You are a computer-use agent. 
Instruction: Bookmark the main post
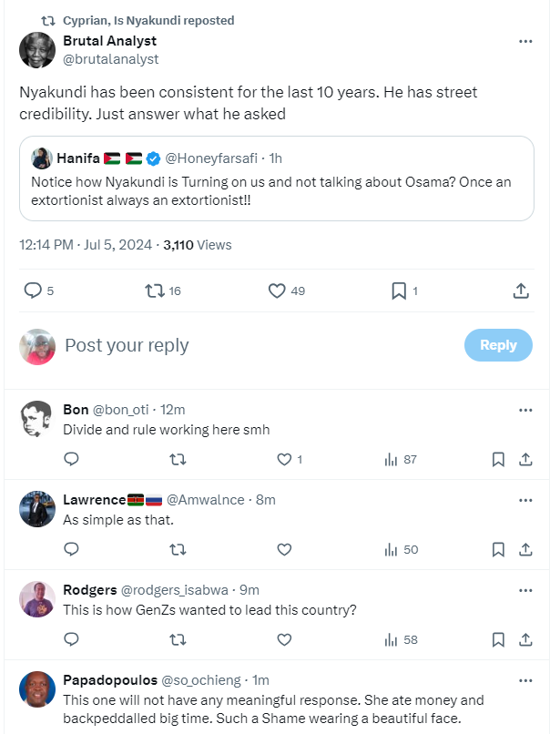coord(398,291)
